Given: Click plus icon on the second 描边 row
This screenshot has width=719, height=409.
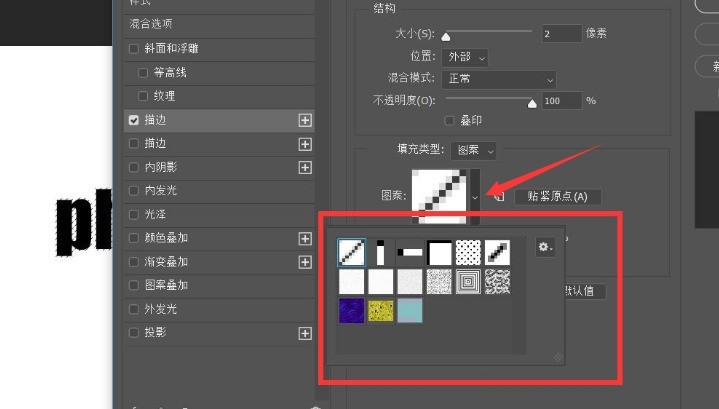Looking at the screenshot, I should (x=305, y=144).
